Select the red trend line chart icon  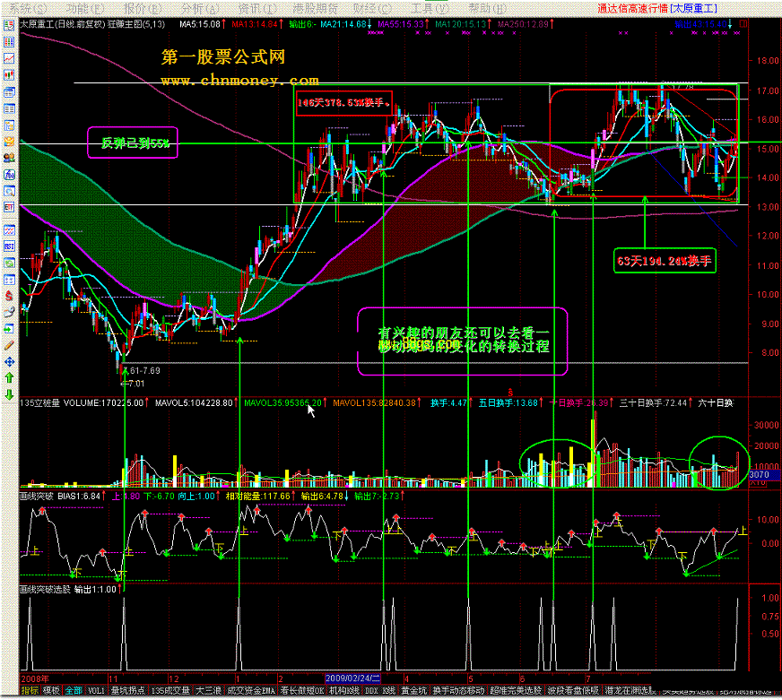[9, 58]
